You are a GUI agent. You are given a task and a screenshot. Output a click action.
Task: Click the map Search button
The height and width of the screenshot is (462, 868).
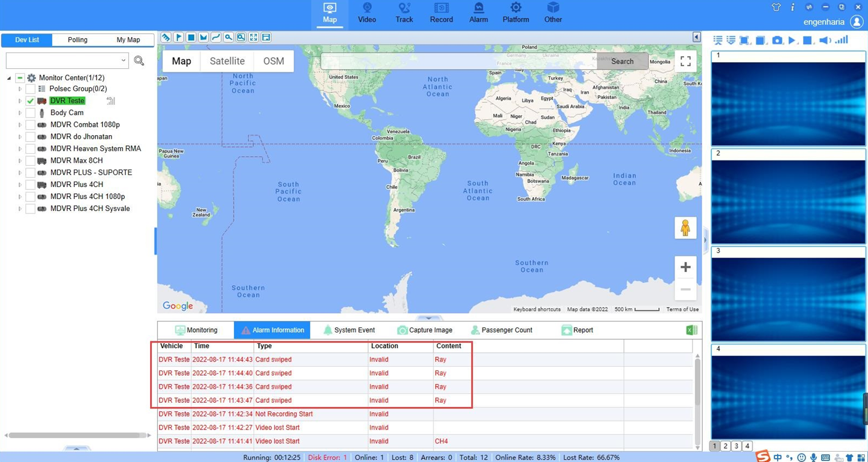(x=622, y=62)
